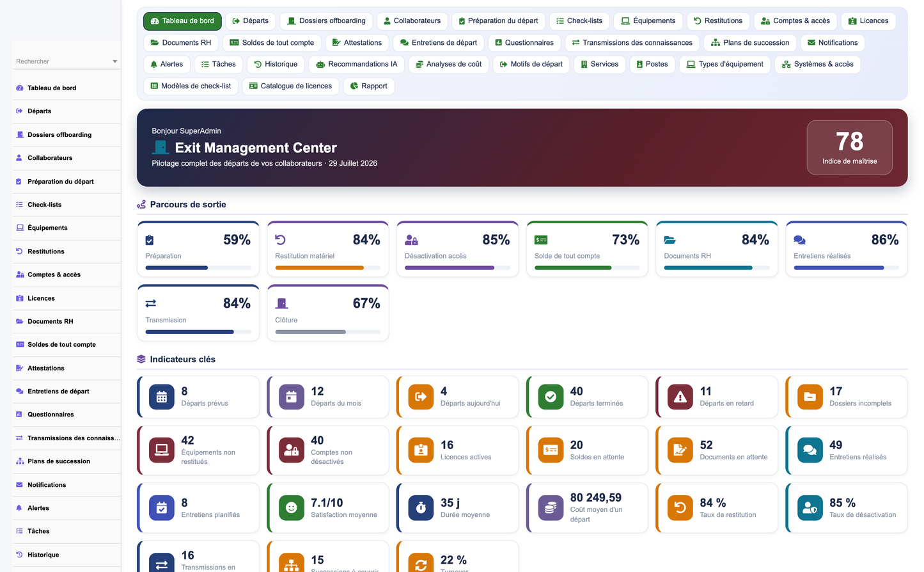Viewport: 924px width, 572px height.
Task: Click the laptop icon on Équipements non restitués
Action: click(x=161, y=450)
